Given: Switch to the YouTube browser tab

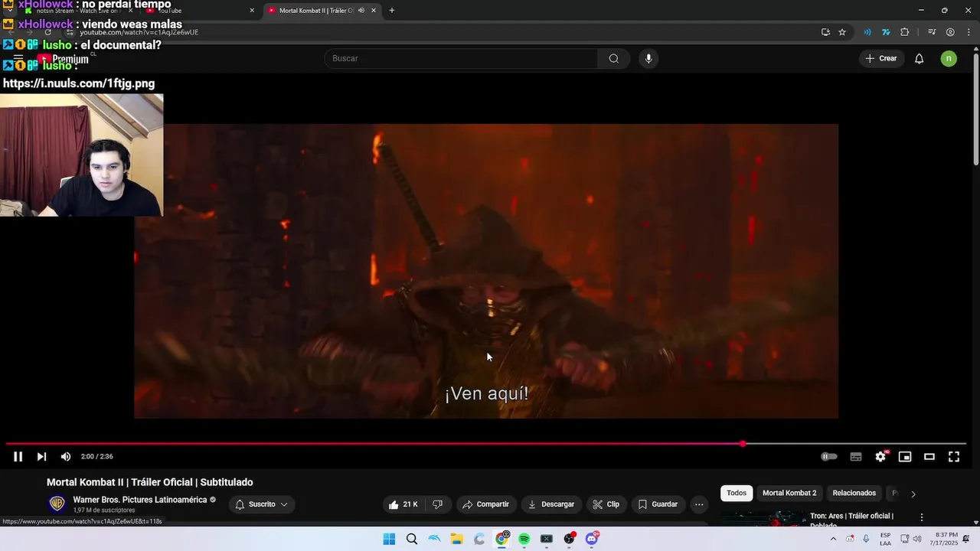Looking at the screenshot, I should 199,11.
